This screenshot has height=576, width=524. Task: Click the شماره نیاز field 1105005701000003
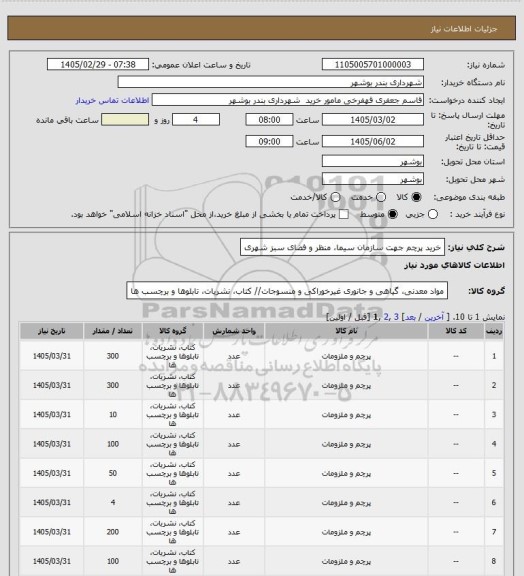tap(373, 64)
